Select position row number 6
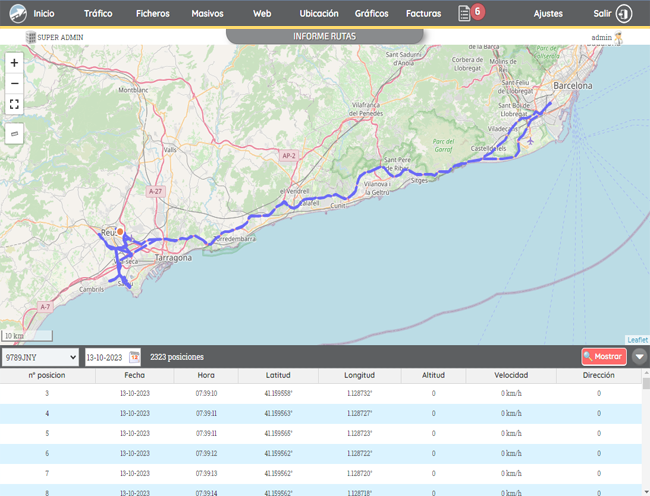Viewport: 650px width, 496px height. pyautogui.click(x=321, y=453)
